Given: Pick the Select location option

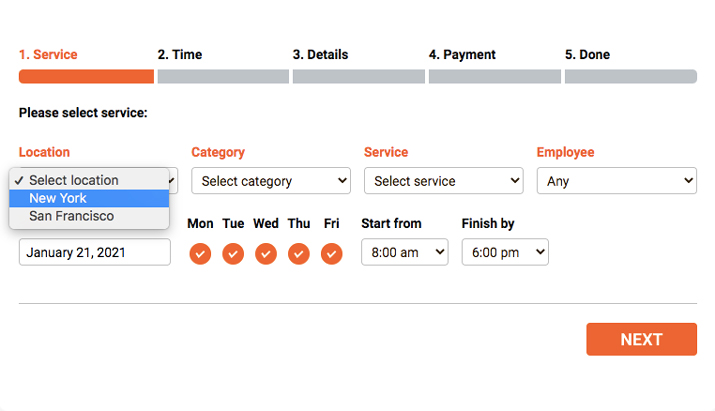Looking at the screenshot, I should pos(89,180).
